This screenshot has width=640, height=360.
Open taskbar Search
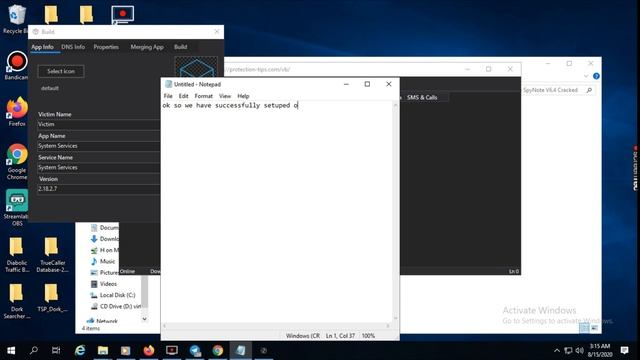34,350
